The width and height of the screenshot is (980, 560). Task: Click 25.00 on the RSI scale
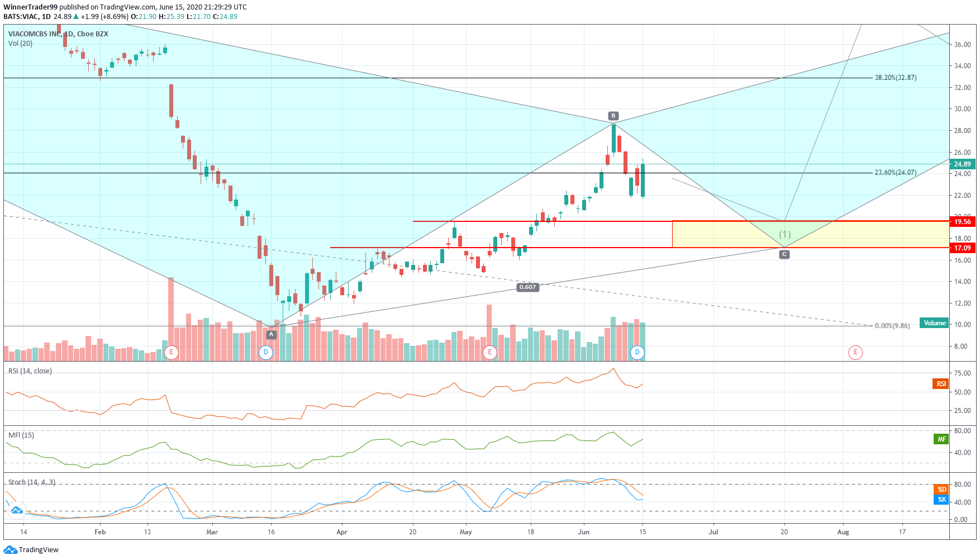point(963,411)
